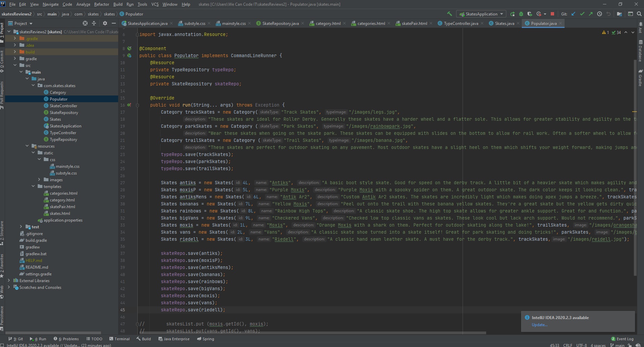The width and height of the screenshot is (644, 347).
Task: Switch to the category.html tab
Action: (x=328, y=23)
